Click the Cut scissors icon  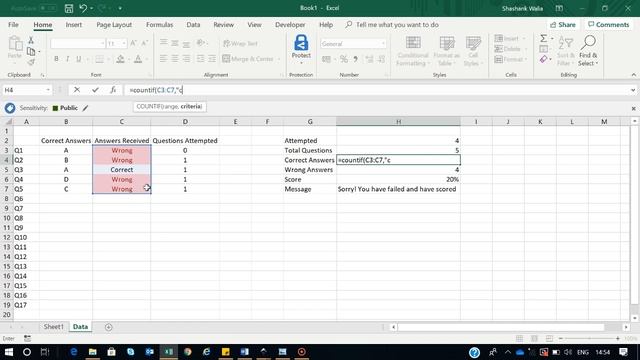tap(31, 40)
